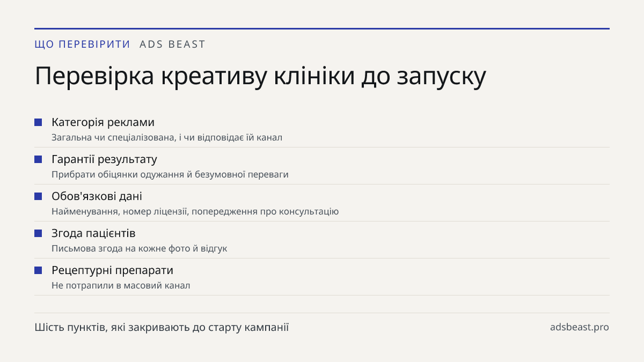Image resolution: width=644 pixels, height=362 pixels.
Task: Click the footer text 'Шість пунктів, які закривають до старту кампанії'
Action: (162, 327)
